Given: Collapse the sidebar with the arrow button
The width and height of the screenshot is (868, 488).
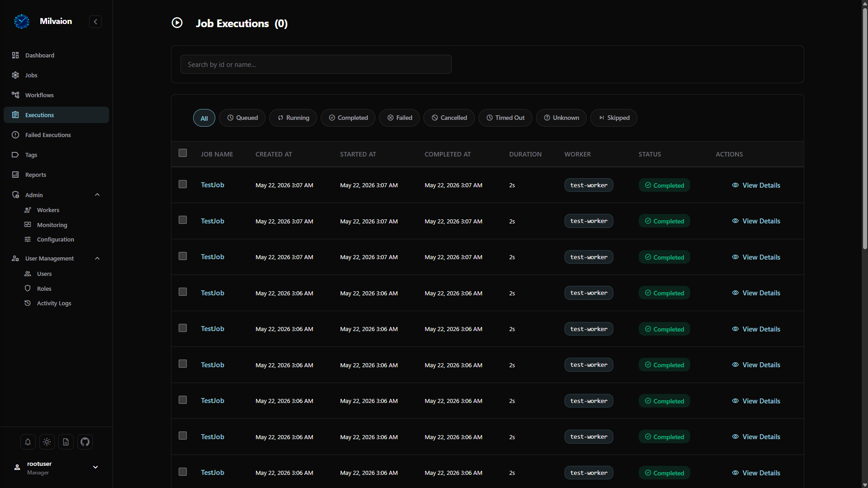Looking at the screenshot, I should [95, 22].
